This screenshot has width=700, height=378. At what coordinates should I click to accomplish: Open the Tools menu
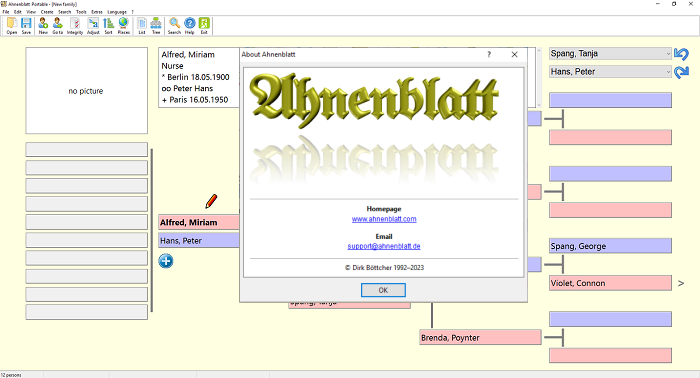click(x=81, y=12)
